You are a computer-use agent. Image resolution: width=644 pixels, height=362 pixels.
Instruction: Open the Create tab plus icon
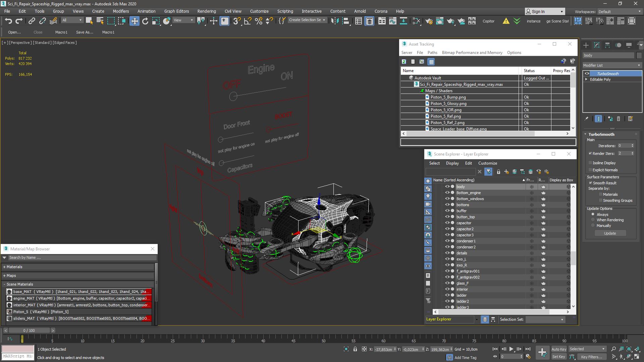click(x=586, y=45)
